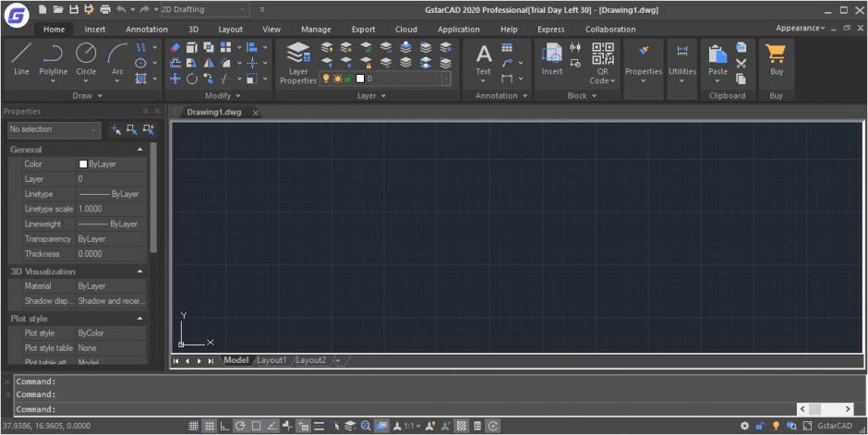This screenshot has width=868, height=435.
Task: Toggle the pick-add selection icon in Properties
Action: [x=116, y=129]
